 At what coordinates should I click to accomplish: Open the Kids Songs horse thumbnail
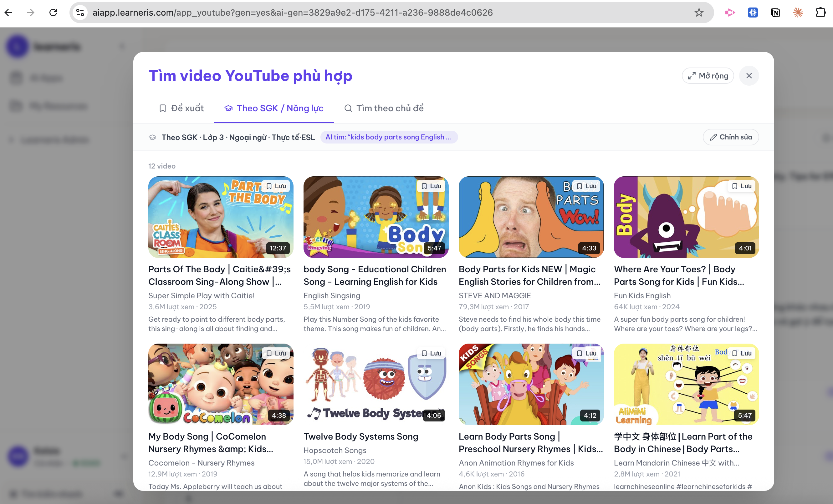(531, 385)
